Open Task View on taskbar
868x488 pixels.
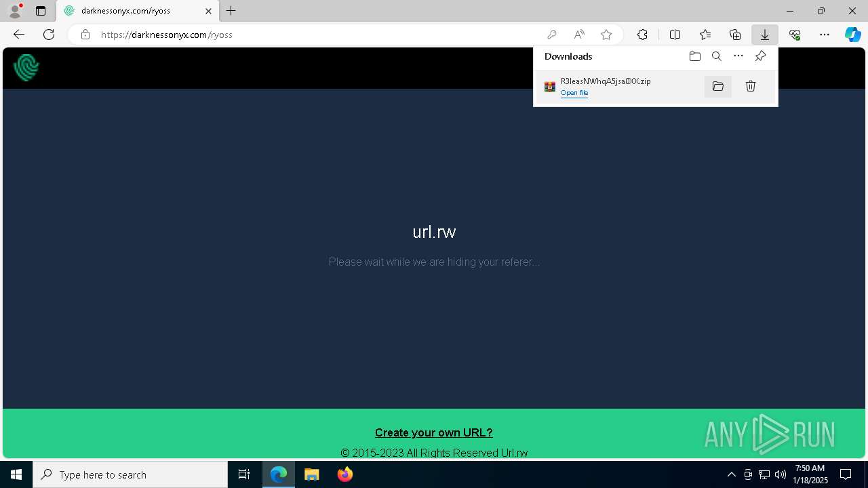click(244, 474)
